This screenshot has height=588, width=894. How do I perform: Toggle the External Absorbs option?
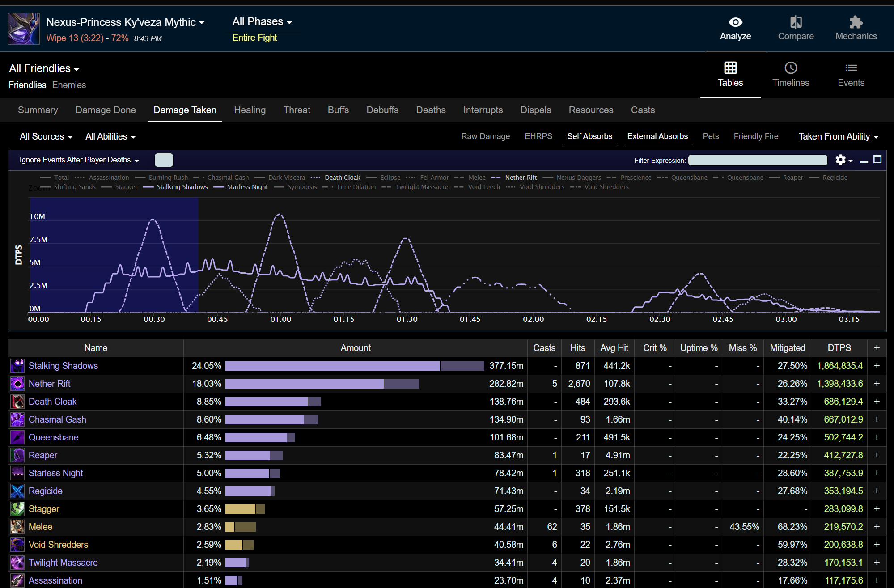657,136
